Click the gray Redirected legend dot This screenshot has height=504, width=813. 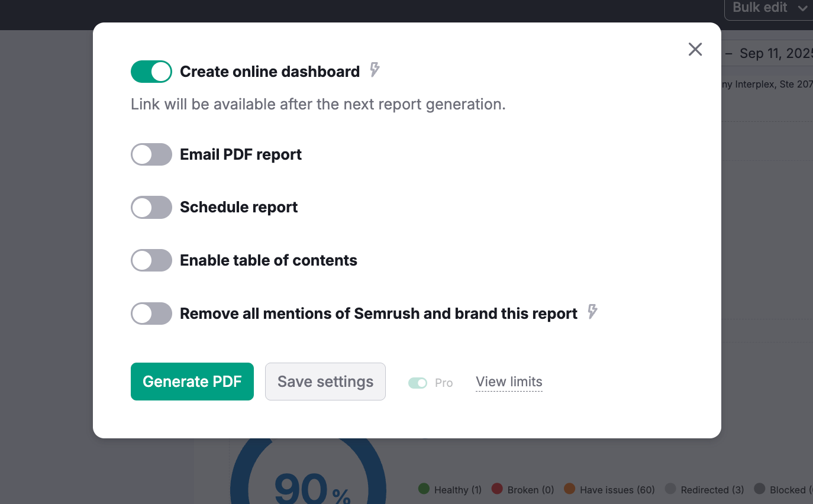670,489
